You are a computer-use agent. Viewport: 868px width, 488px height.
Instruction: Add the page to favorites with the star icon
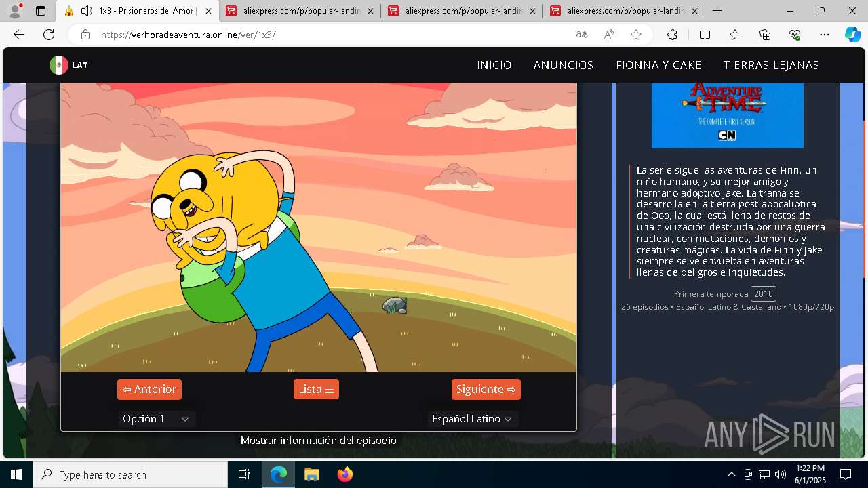[636, 35]
